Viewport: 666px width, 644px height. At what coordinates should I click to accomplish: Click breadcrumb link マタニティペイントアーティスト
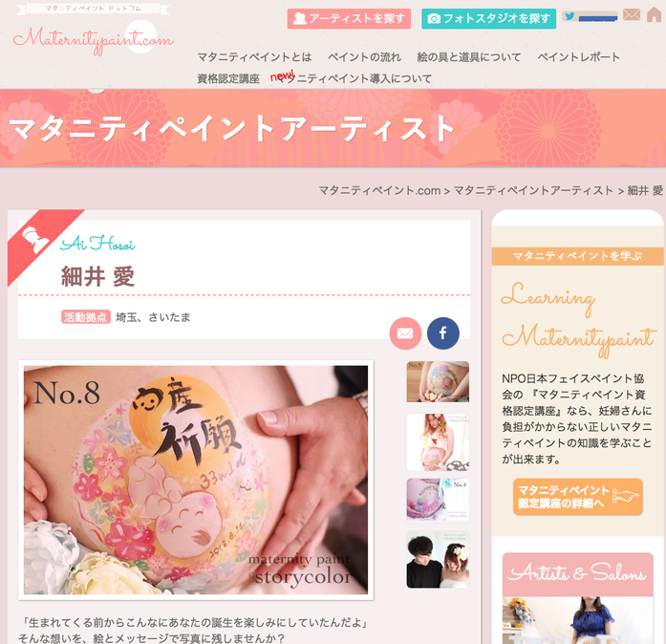coord(533,191)
